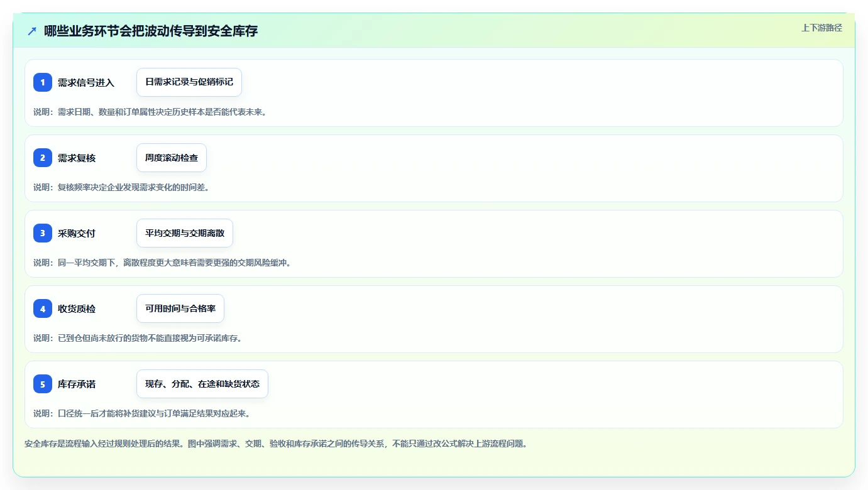
Task: Click the 周度滚动检查 chip
Action: click(x=172, y=158)
